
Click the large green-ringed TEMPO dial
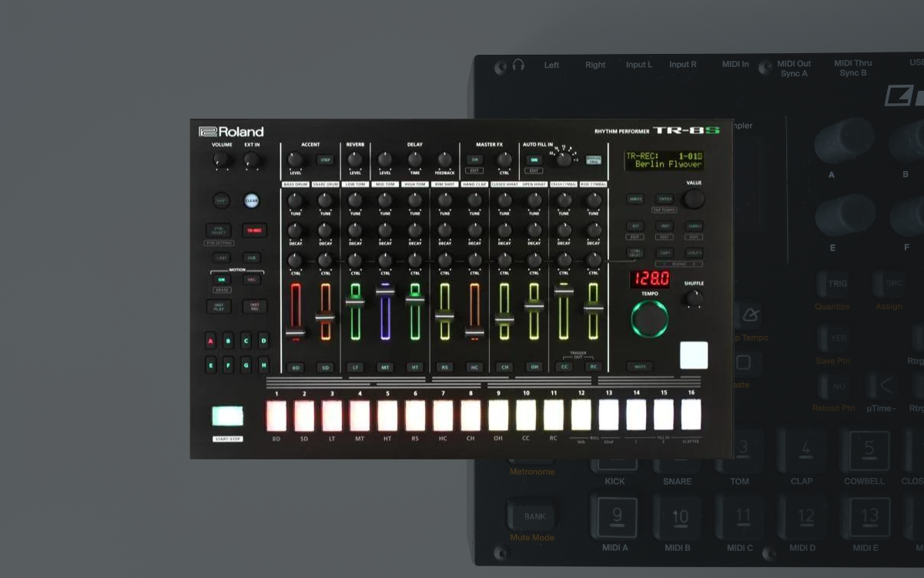click(x=650, y=319)
